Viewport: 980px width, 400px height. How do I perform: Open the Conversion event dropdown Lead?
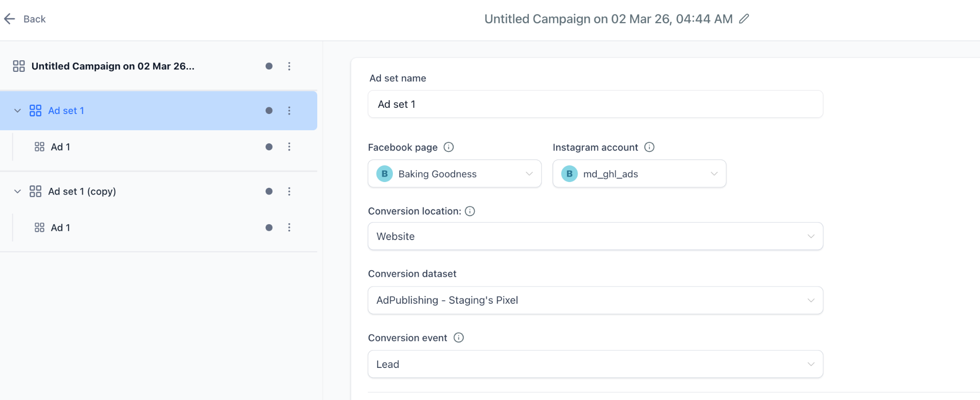tap(595, 364)
